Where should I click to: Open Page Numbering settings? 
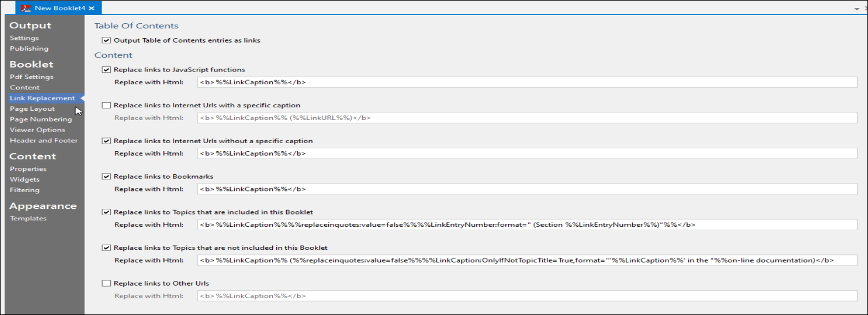click(x=40, y=119)
